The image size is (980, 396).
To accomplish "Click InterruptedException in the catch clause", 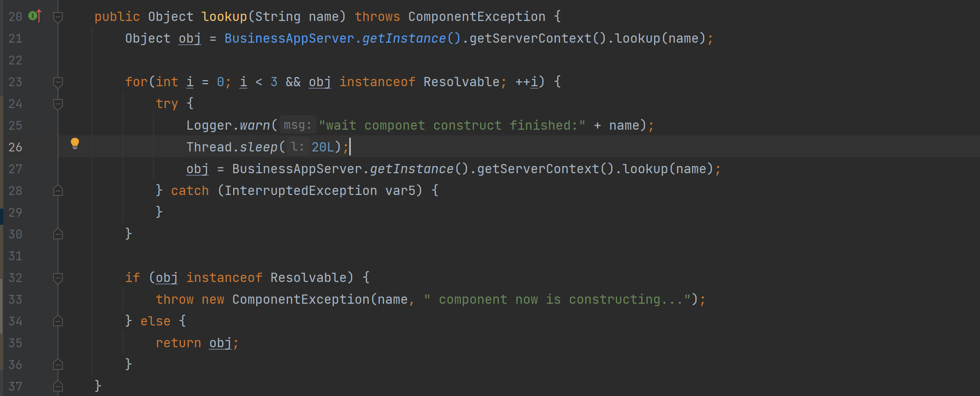I will click(x=300, y=191).
